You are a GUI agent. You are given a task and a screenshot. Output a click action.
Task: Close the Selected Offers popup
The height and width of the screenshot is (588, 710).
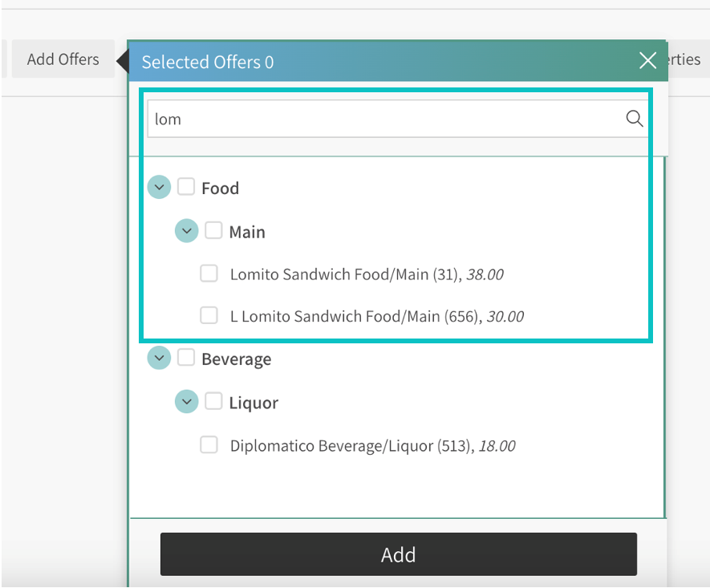(x=647, y=60)
